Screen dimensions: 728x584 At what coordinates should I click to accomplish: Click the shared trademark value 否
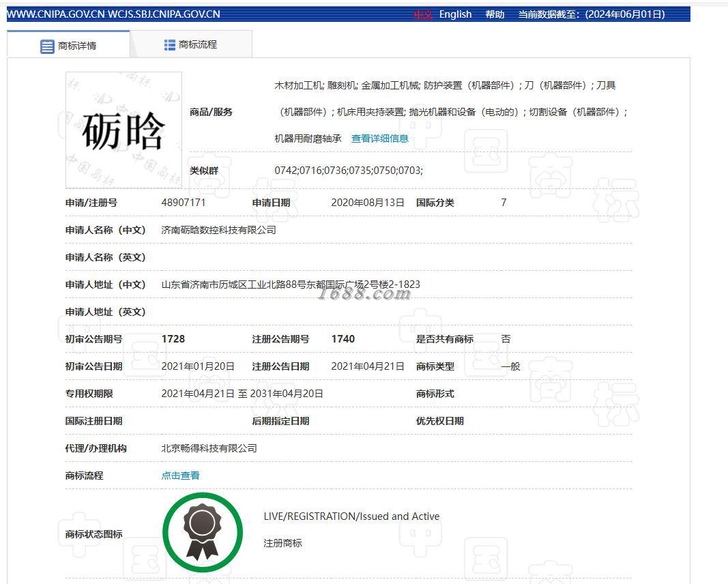tap(506, 339)
